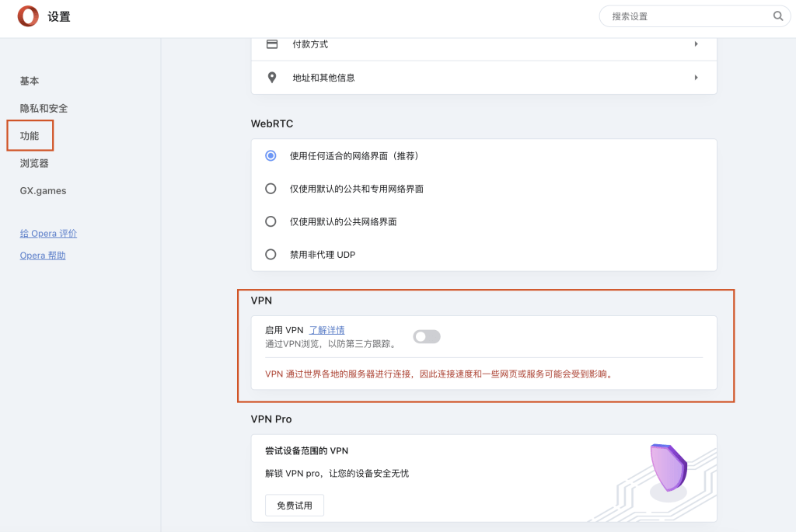This screenshot has width=796, height=532.
Task: Click the 免费试用 button
Action: click(x=295, y=505)
